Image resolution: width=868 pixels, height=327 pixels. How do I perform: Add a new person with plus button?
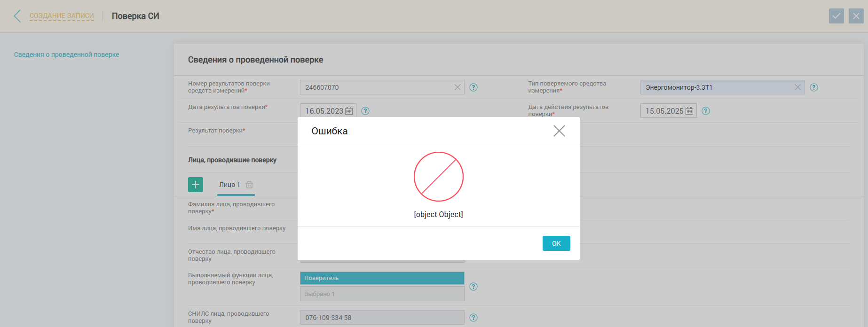click(x=196, y=185)
